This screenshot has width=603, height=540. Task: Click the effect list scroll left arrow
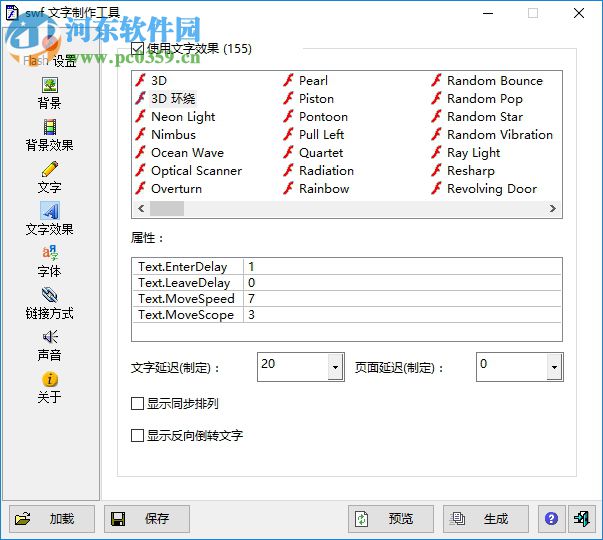141,208
